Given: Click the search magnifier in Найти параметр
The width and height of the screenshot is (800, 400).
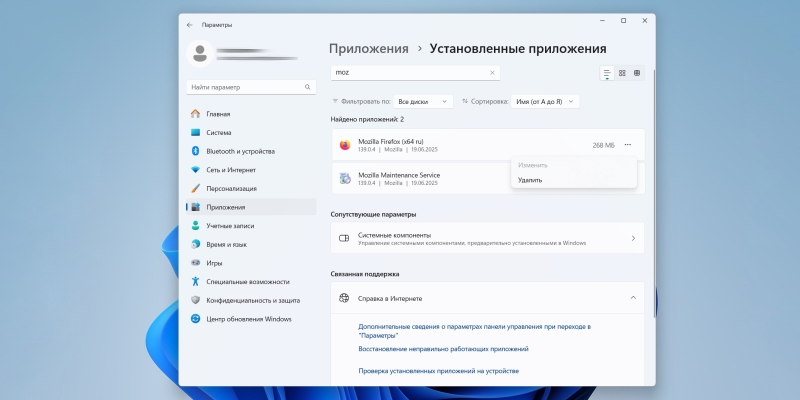Looking at the screenshot, I should click(307, 87).
